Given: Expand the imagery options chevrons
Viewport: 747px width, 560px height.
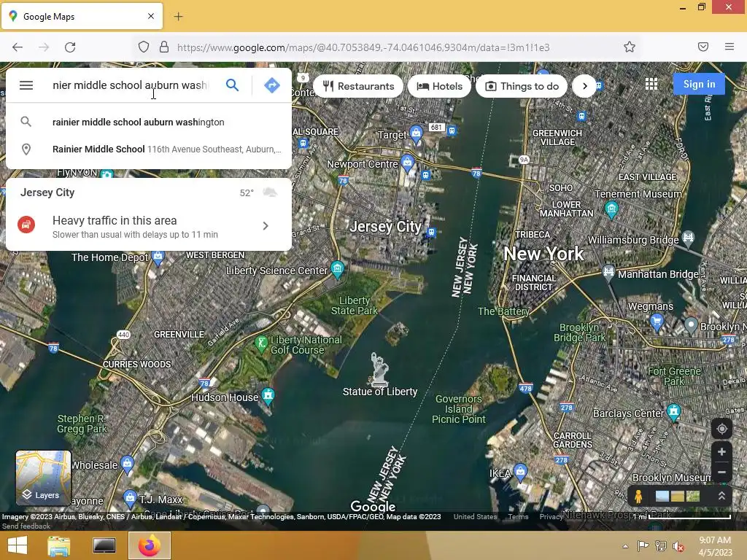Looking at the screenshot, I should 721,496.
